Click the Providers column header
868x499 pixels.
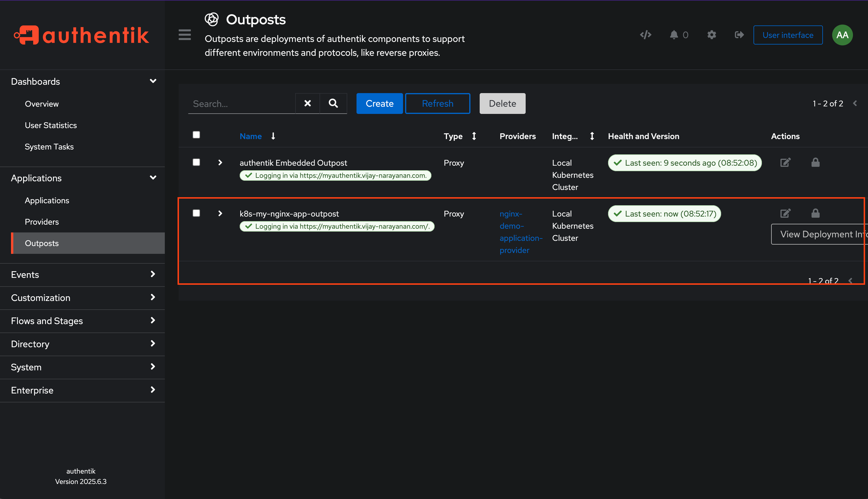point(518,136)
